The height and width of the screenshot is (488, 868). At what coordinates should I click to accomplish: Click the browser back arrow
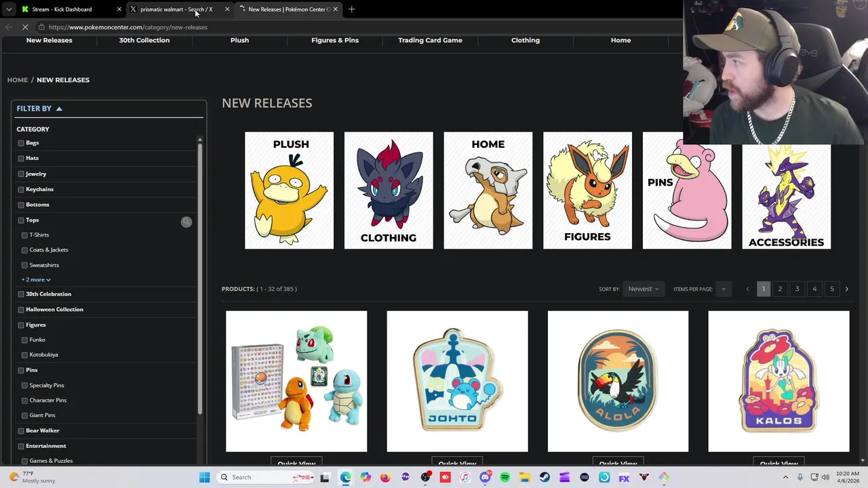coord(9,27)
